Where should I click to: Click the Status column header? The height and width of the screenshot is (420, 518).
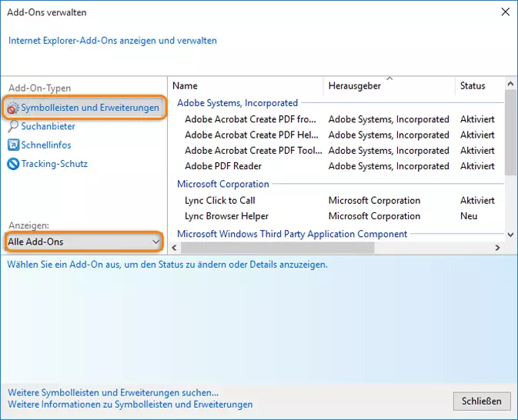coord(473,86)
